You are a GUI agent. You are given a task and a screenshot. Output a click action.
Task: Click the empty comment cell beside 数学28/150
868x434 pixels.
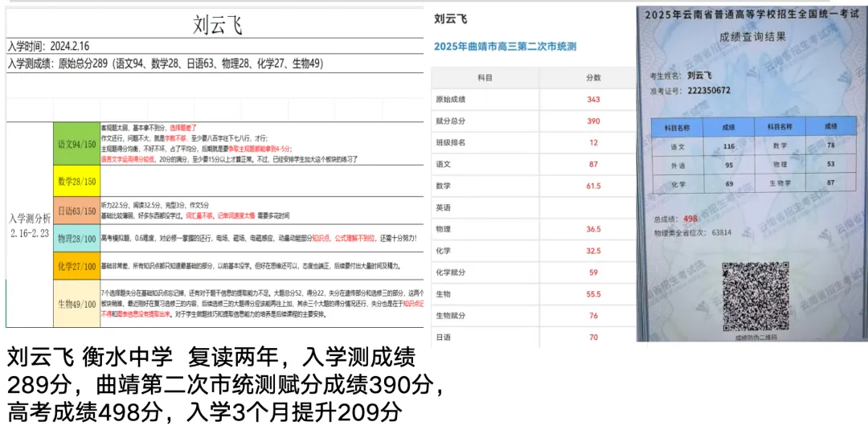[261, 181]
